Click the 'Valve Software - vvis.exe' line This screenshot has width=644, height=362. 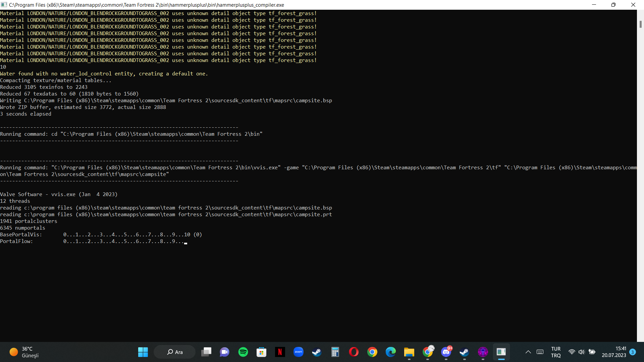pyautogui.click(x=59, y=194)
